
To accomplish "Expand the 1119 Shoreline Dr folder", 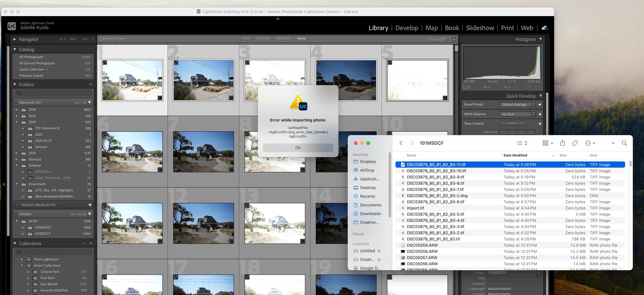I will tap(23, 128).
